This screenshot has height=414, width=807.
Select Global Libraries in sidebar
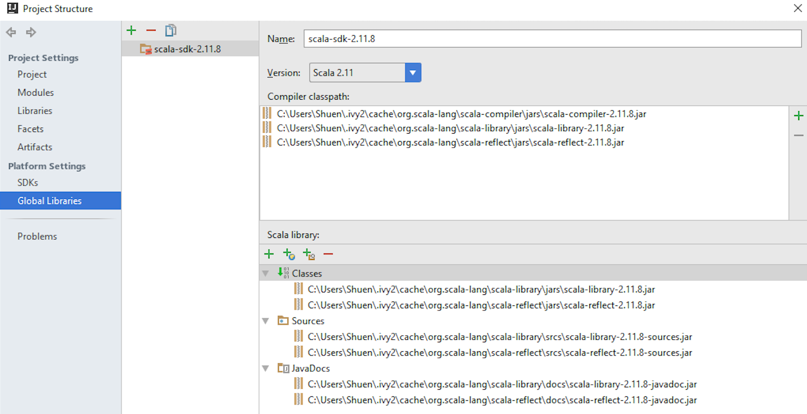[60, 201]
